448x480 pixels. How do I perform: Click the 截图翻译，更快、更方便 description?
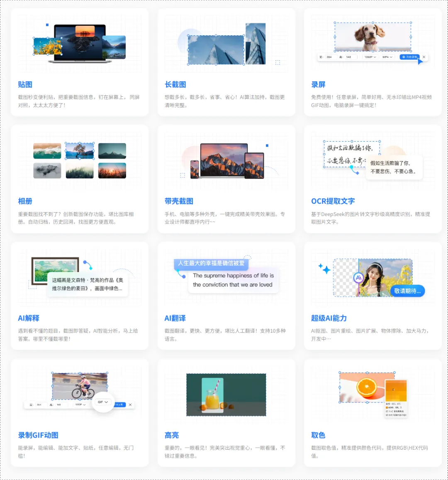(x=225, y=335)
